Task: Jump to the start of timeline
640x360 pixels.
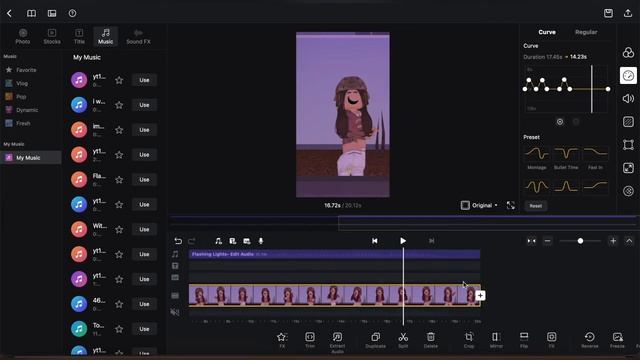Action: point(375,241)
